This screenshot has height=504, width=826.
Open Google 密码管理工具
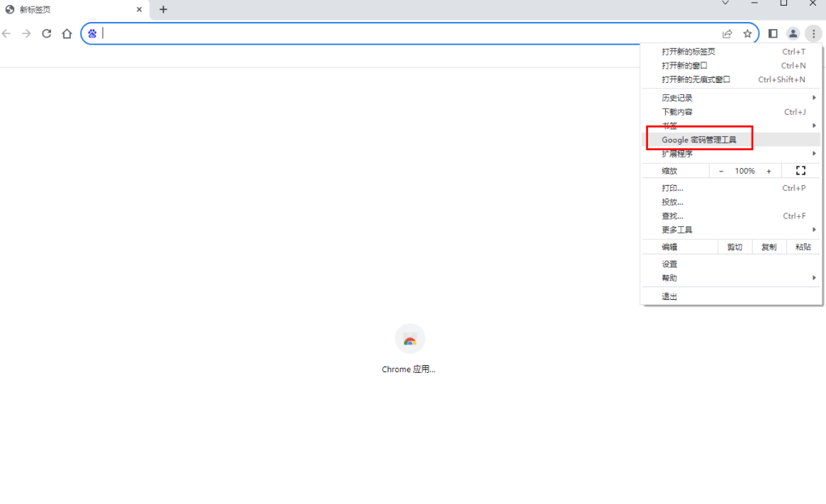pyautogui.click(x=731, y=140)
